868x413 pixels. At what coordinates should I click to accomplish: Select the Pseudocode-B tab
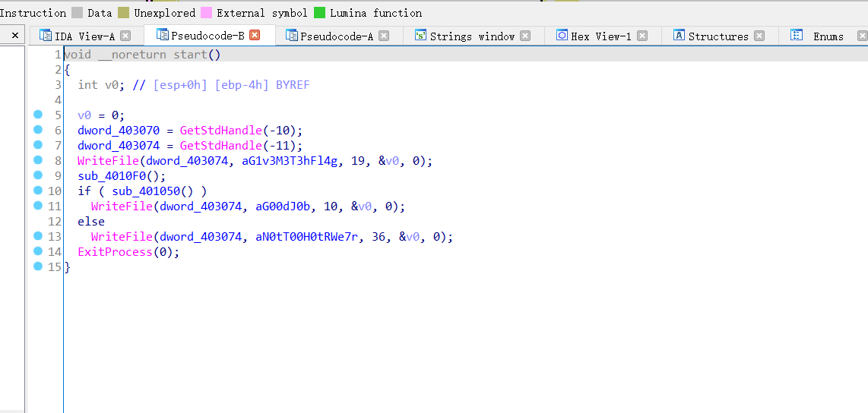tap(207, 36)
